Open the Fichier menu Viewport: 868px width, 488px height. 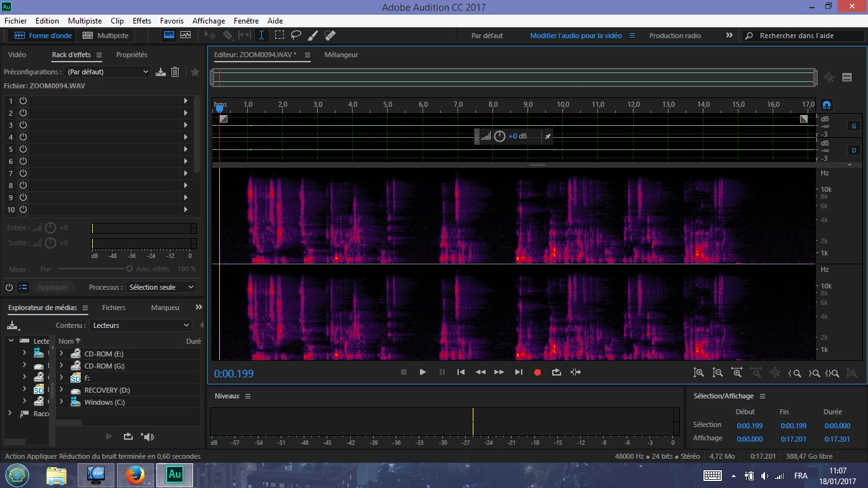(x=16, y=21)
